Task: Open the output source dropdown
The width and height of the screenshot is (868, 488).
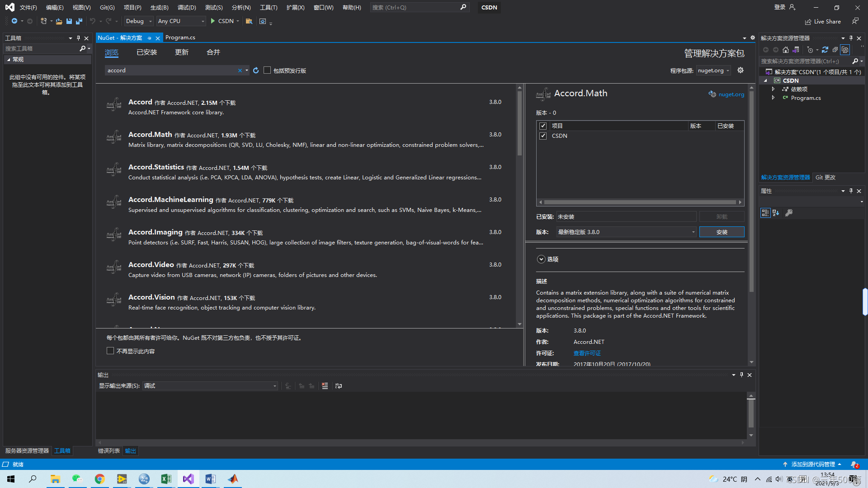Action: [x=210, y=386]
